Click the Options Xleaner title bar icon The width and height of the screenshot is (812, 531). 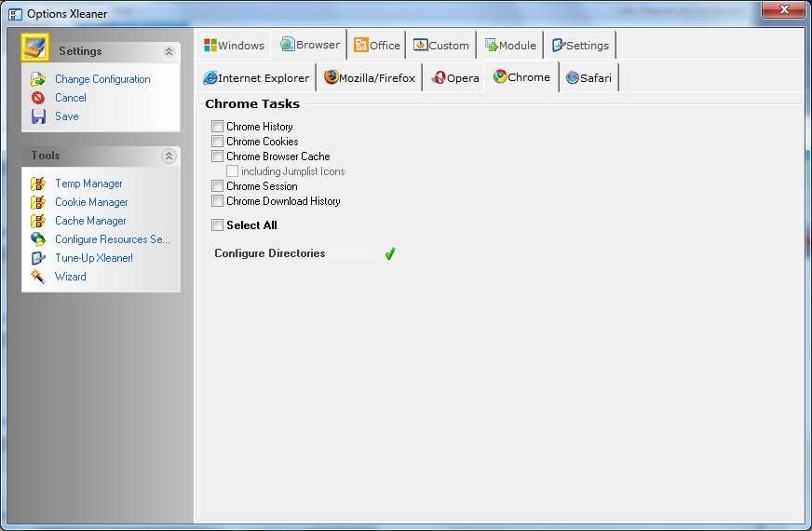pyautogui.click(x=16, y=14)
